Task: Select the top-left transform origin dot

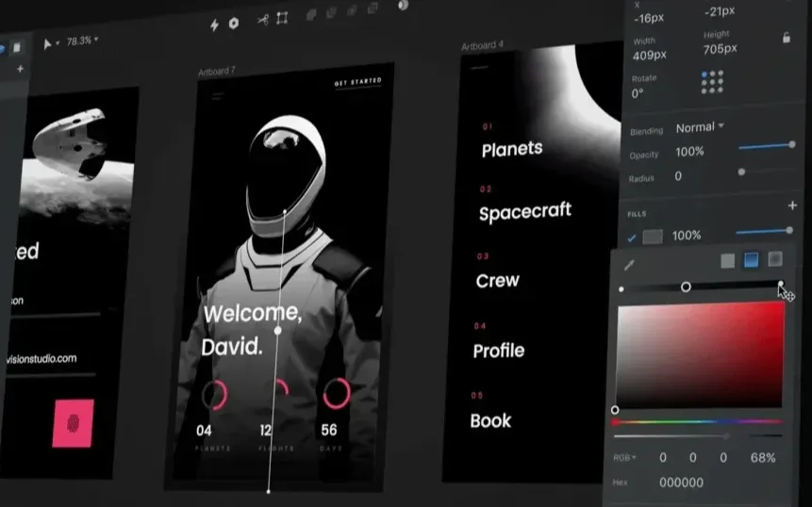Action: tap(704, 74)
